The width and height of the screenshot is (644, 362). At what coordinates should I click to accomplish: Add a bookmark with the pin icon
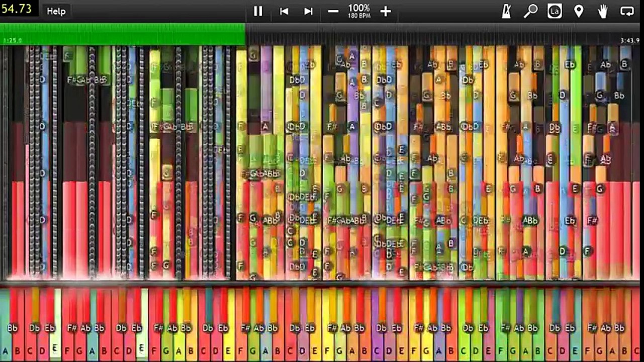coord(579,11)
